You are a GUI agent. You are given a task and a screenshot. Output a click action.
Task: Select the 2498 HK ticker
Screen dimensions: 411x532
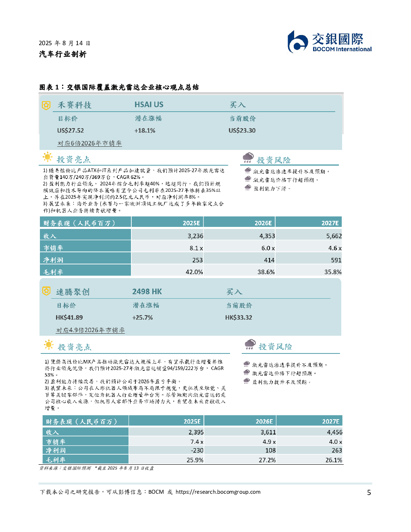[x=147, y=291]
